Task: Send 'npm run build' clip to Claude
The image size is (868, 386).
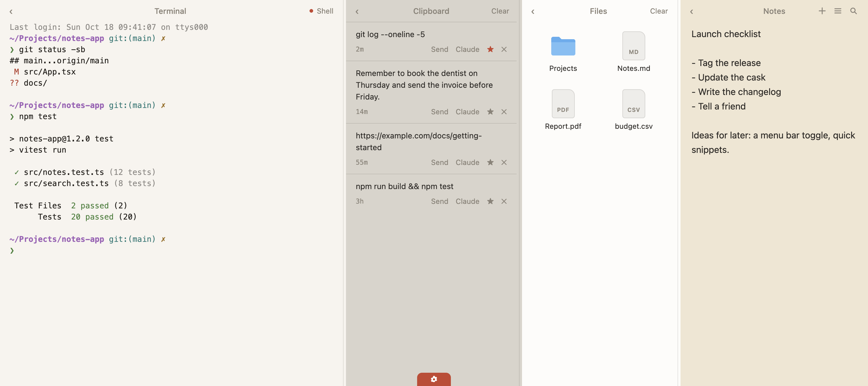Action: click(x=467, y=201)
